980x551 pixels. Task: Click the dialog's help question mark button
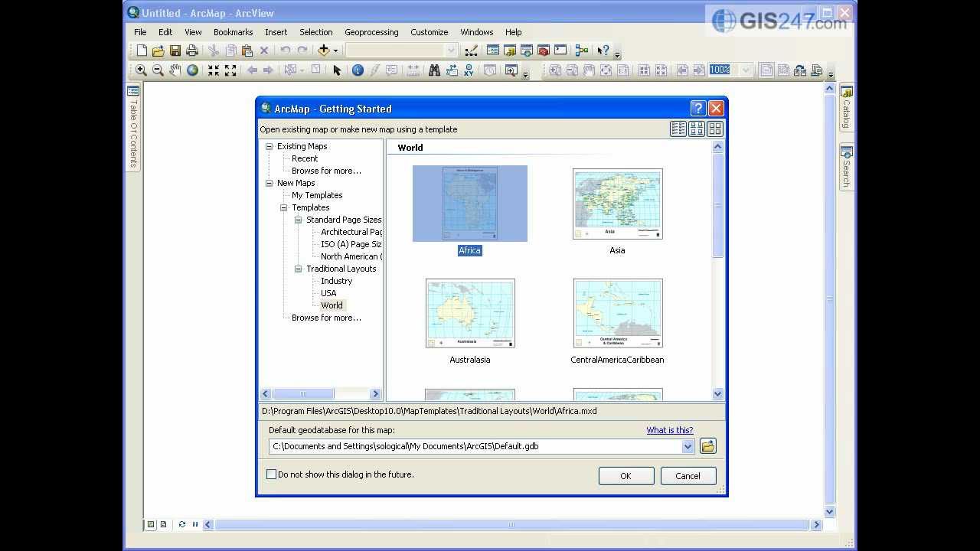click(x=697, y=108)
